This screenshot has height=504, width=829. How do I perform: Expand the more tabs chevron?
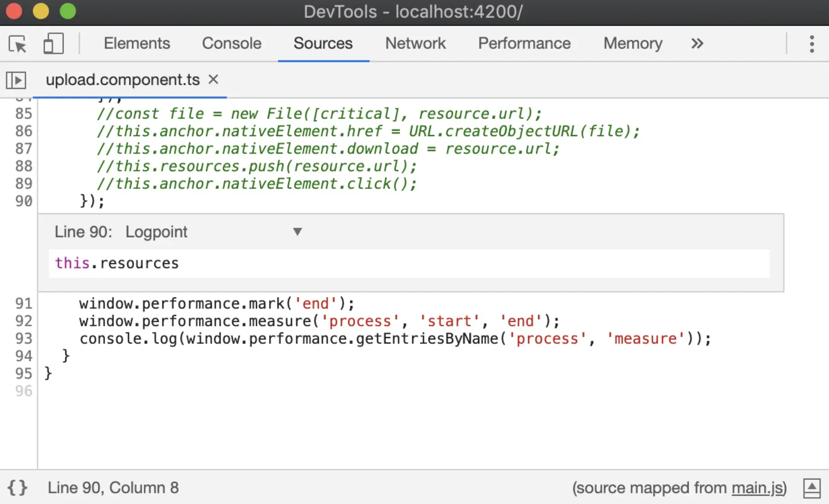click(697, 44)
